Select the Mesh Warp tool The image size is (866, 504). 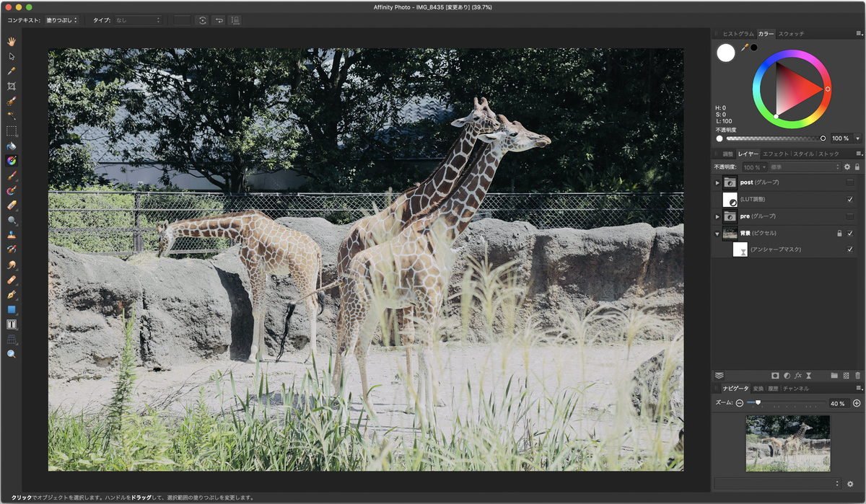(12, 339)
